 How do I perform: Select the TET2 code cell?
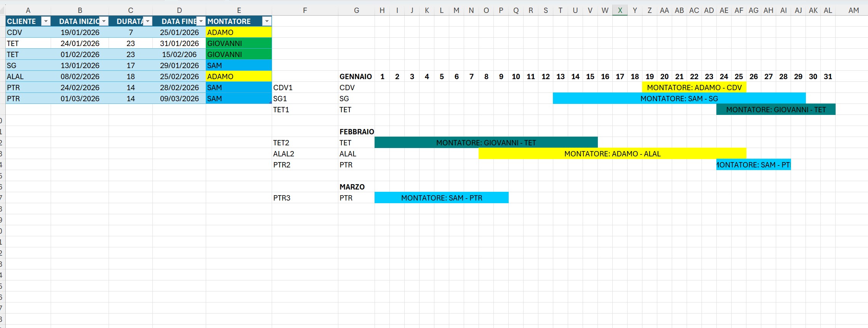pos(305,143)
